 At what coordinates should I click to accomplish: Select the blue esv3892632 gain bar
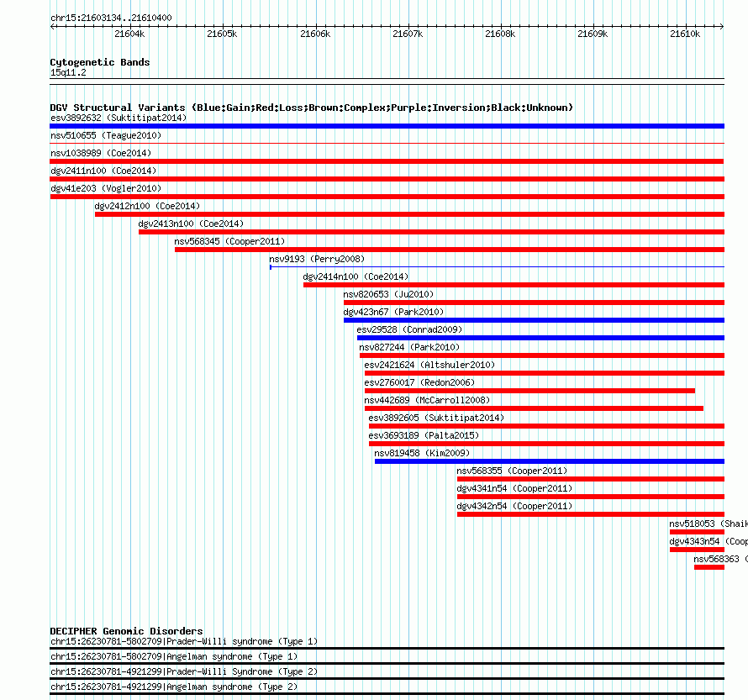[x=387, y=126]
